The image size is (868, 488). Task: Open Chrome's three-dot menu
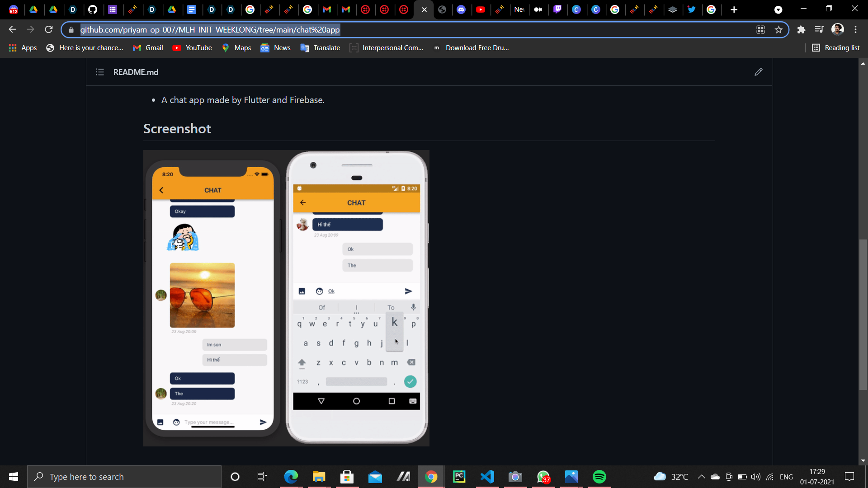855,30
